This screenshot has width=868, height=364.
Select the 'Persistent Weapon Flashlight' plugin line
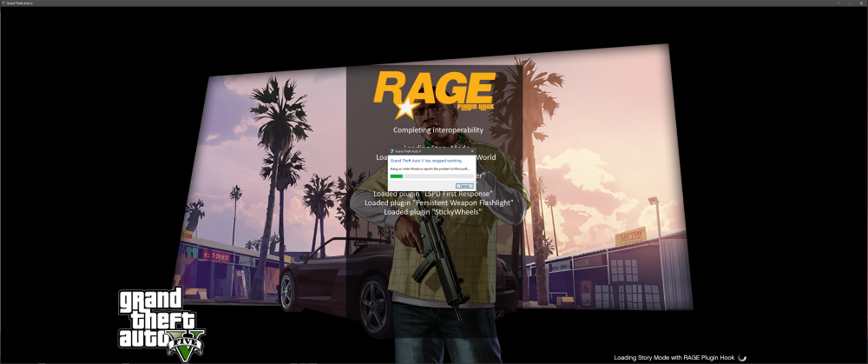click(438, 202)
